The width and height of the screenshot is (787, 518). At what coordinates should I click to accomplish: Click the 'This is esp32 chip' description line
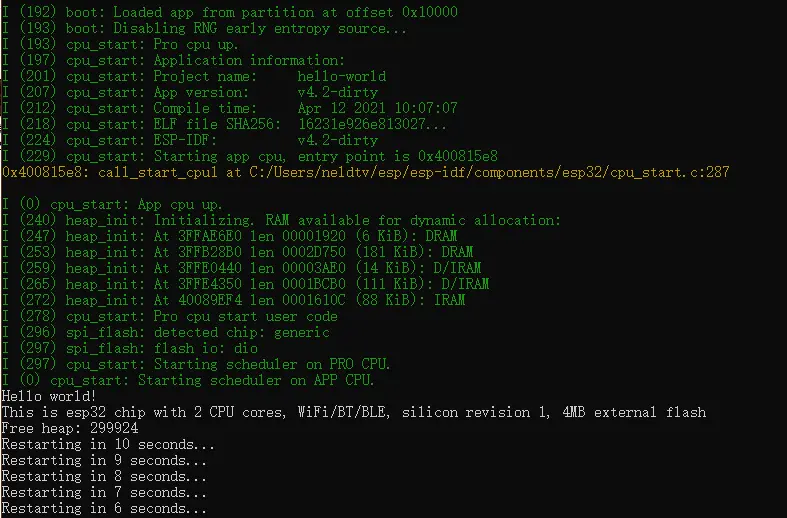354,412
